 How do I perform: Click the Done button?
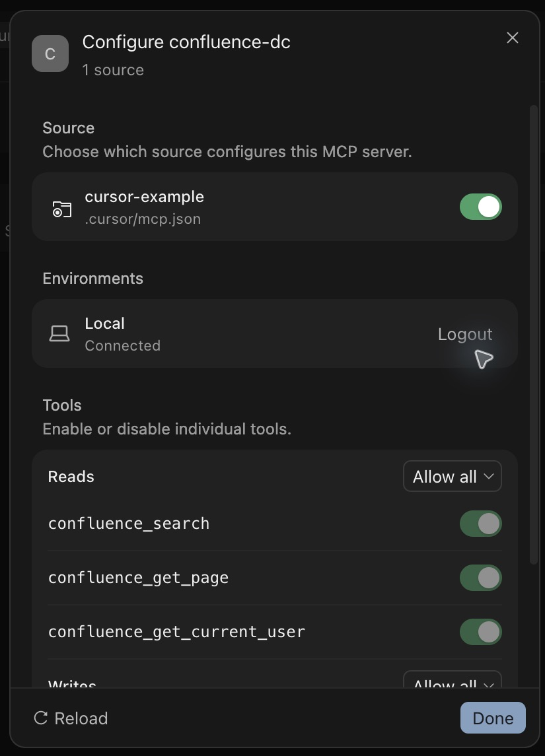493,718
